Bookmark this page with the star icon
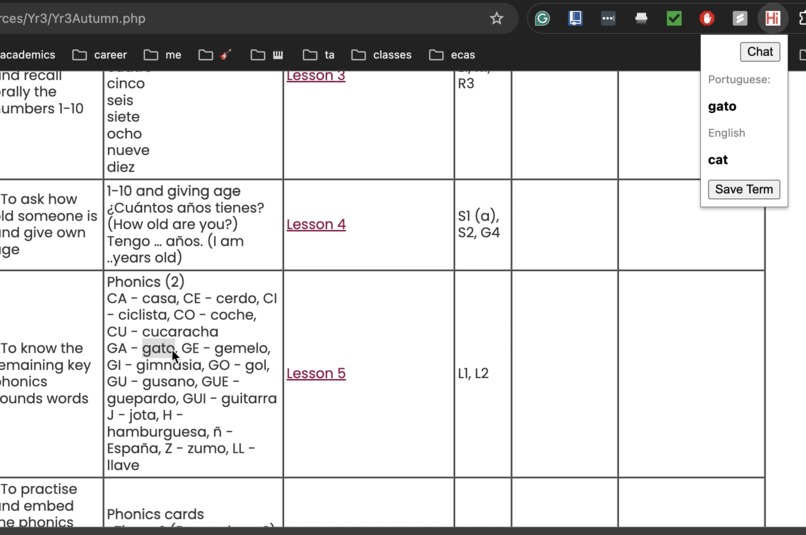The image size is (806, 535). point(496,19)
